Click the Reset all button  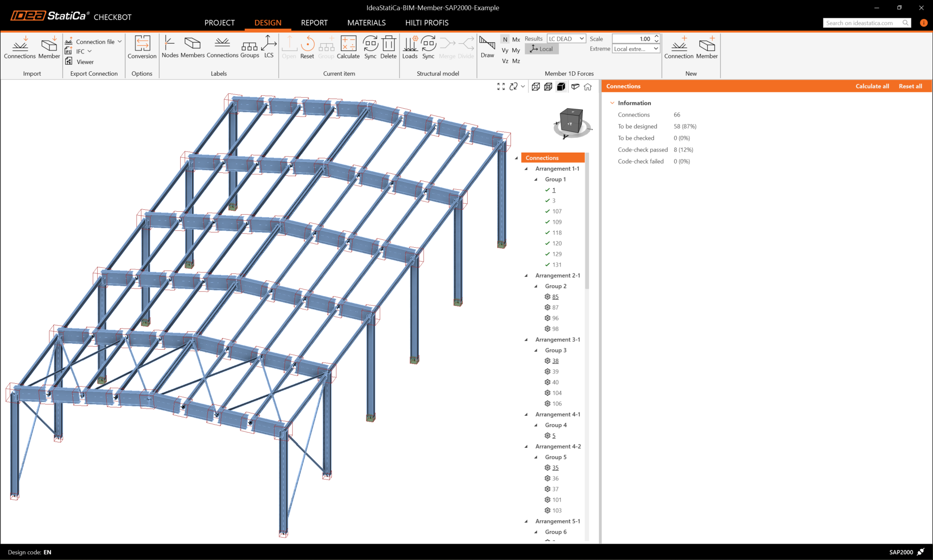(x=910, y=86)
